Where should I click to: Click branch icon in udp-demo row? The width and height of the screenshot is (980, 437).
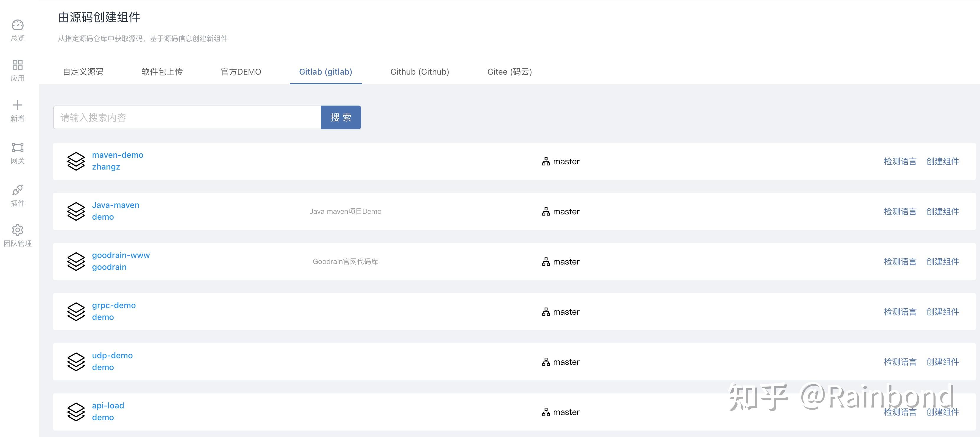click(546, 362)
